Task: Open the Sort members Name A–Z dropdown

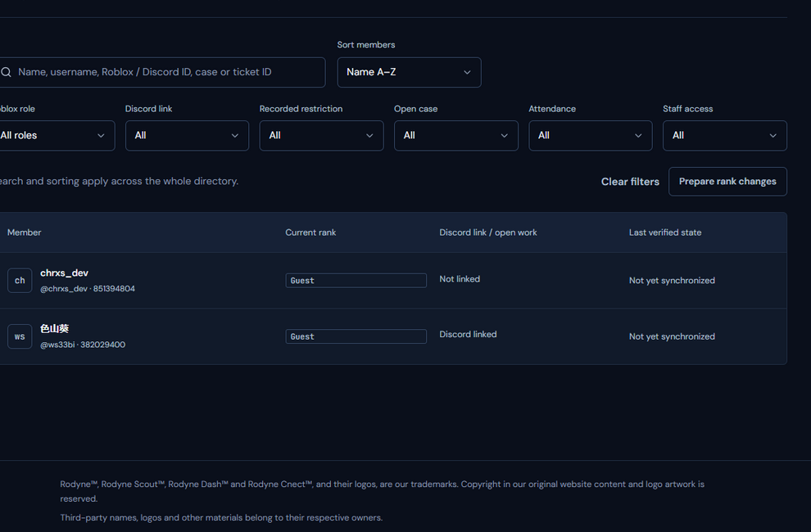Action: pyautogui.click(x=409, y=72)
